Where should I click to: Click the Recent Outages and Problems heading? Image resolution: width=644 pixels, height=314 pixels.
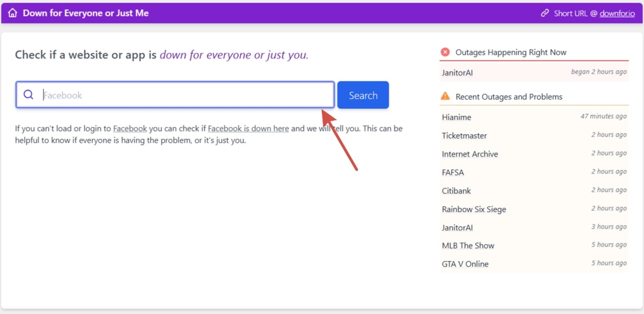pyautogui.click(x=509, y=97)
